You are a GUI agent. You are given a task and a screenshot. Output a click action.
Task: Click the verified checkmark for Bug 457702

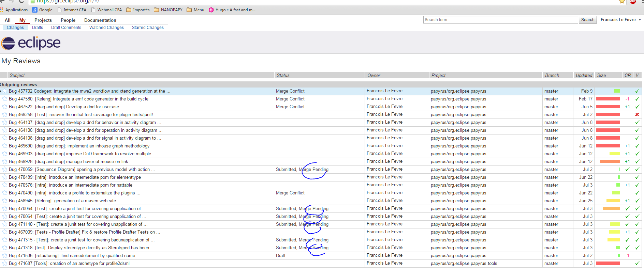(x=637, y=91)
